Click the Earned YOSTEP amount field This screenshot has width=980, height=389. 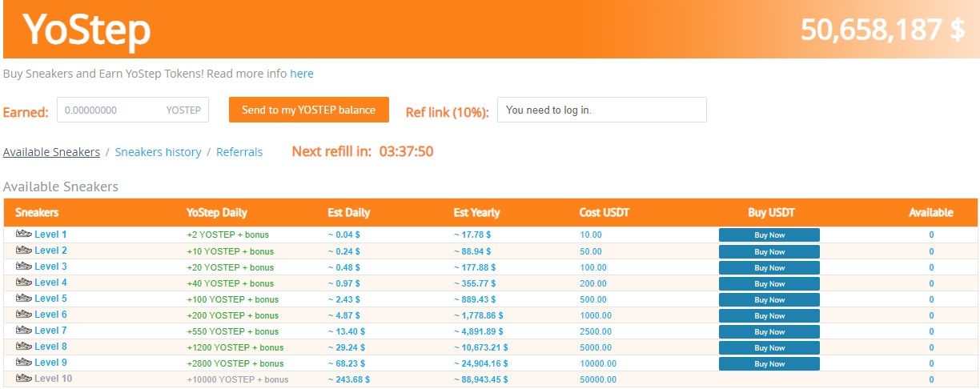coord(112,110)
